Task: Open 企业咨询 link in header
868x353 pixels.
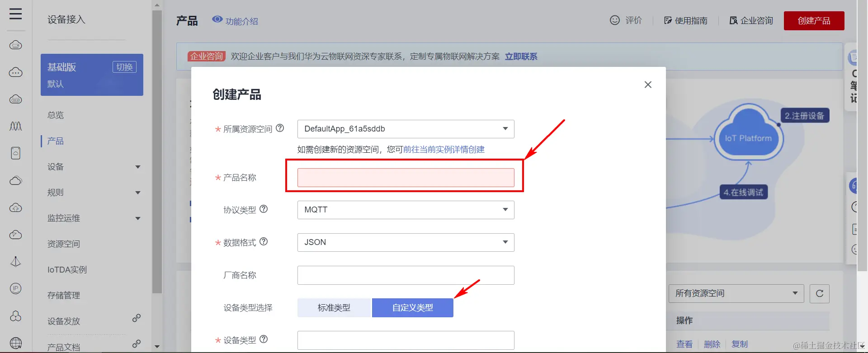Action: click(751, 20)
